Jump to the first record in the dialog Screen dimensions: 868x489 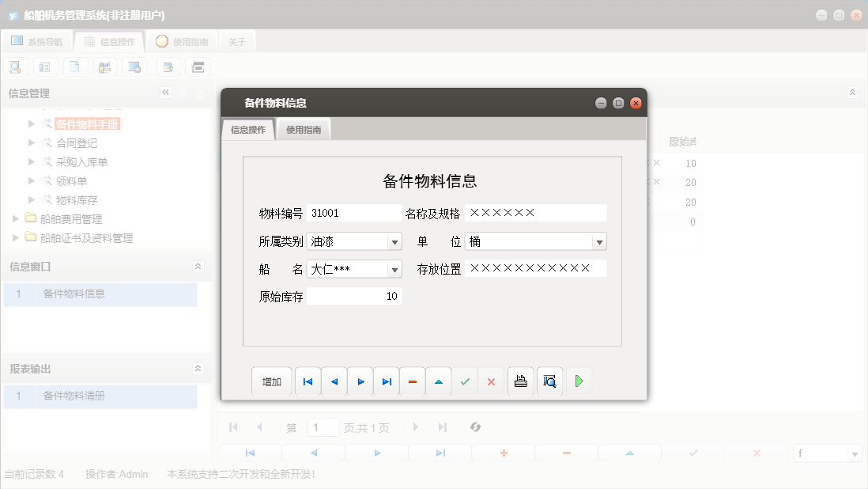(x=308, y=381)
